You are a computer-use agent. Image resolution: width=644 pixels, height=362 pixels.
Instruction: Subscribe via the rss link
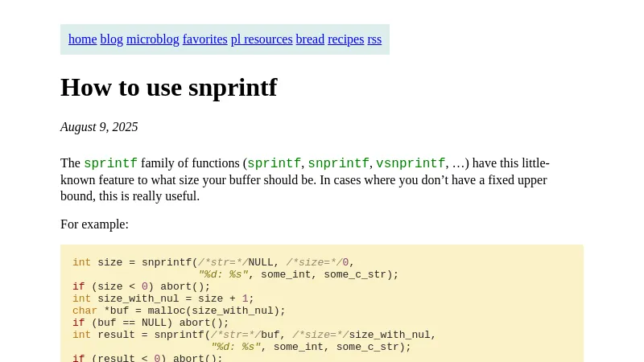[x=374, y=39]
